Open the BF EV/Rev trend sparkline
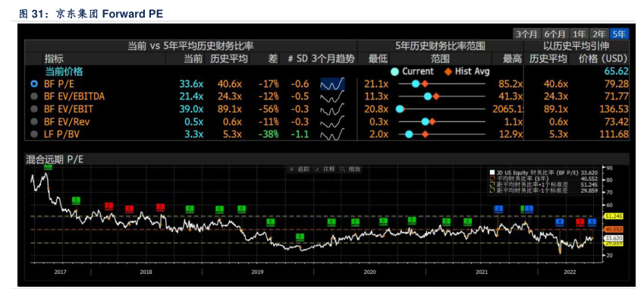The image size is (644, 289). (332, 122)
